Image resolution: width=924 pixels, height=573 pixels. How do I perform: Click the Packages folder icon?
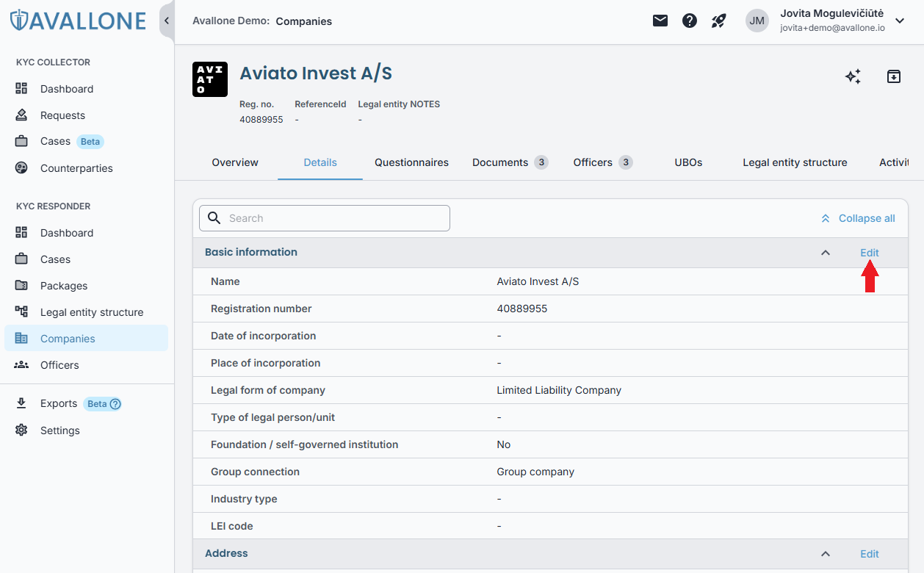[x=21, y=285]
